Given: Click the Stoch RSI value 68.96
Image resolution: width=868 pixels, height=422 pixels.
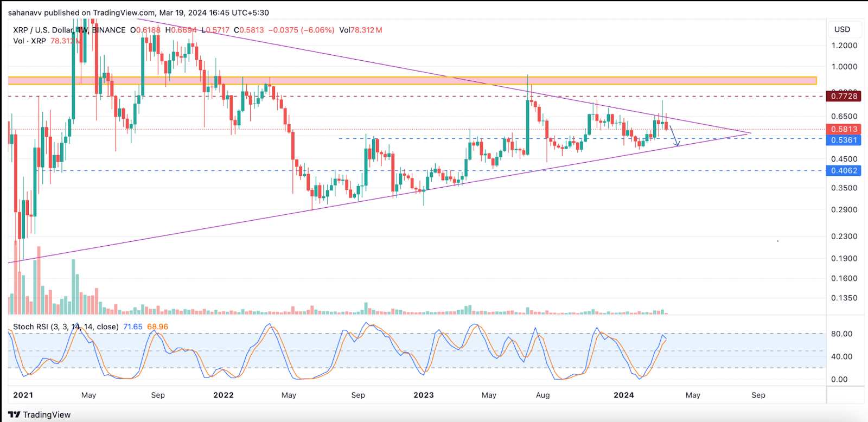Looking at the screenshot, I should 158,327.
